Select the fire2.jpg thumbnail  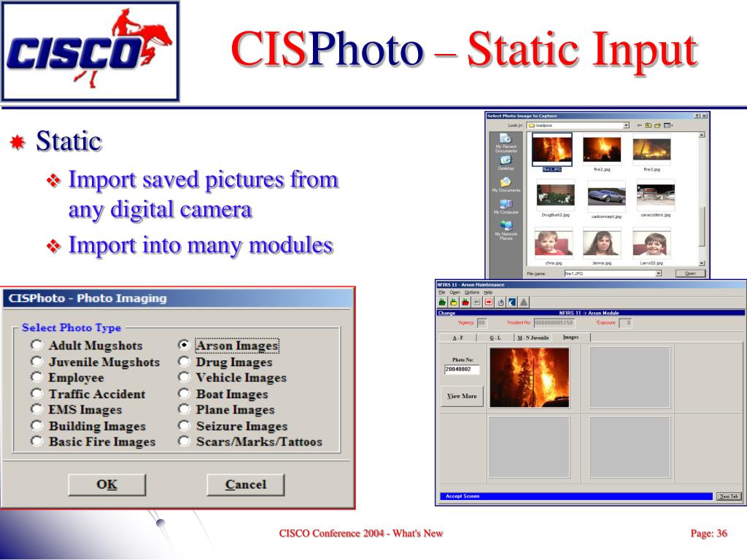(602, 149)
